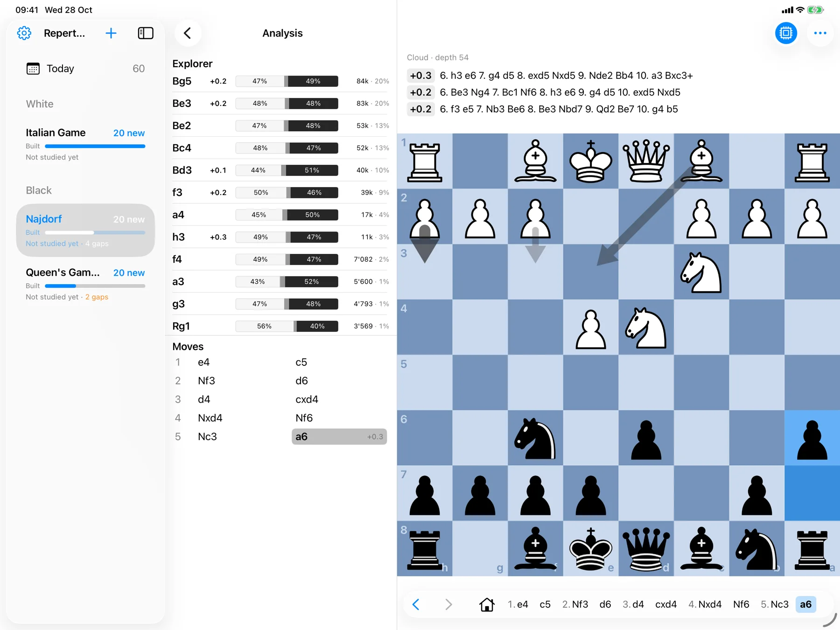Step back one move with left arrow

(x=416, y=604)
